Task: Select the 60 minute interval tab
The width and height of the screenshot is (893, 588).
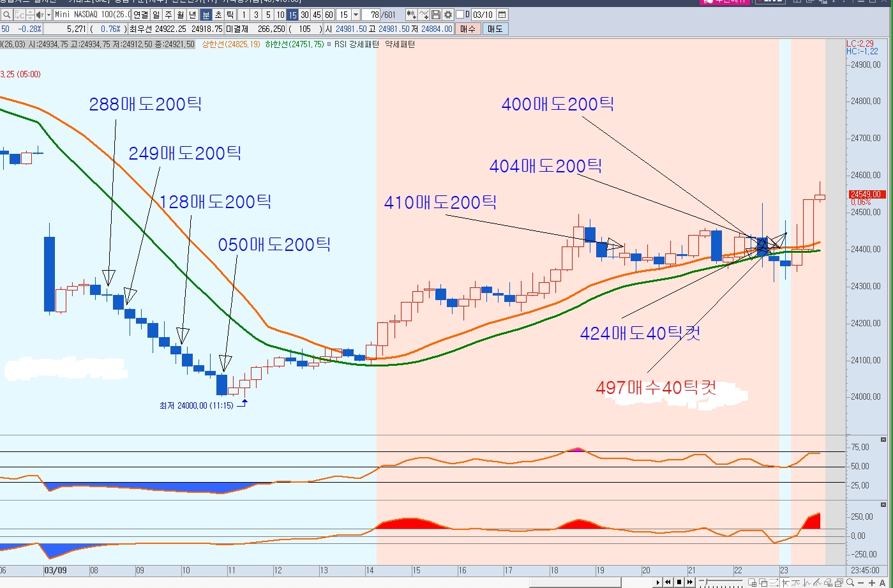Action: coord(329,15)
